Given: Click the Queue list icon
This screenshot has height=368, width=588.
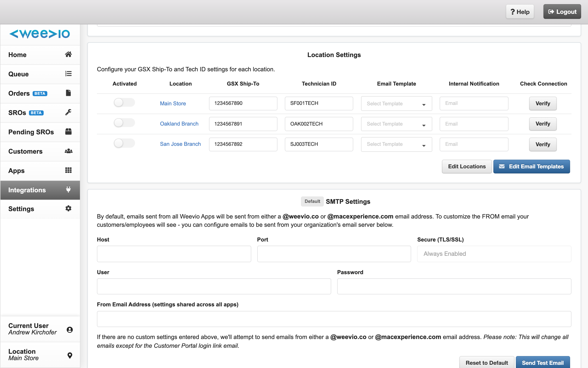Looking at the screenshot, I should click(68, 74).
